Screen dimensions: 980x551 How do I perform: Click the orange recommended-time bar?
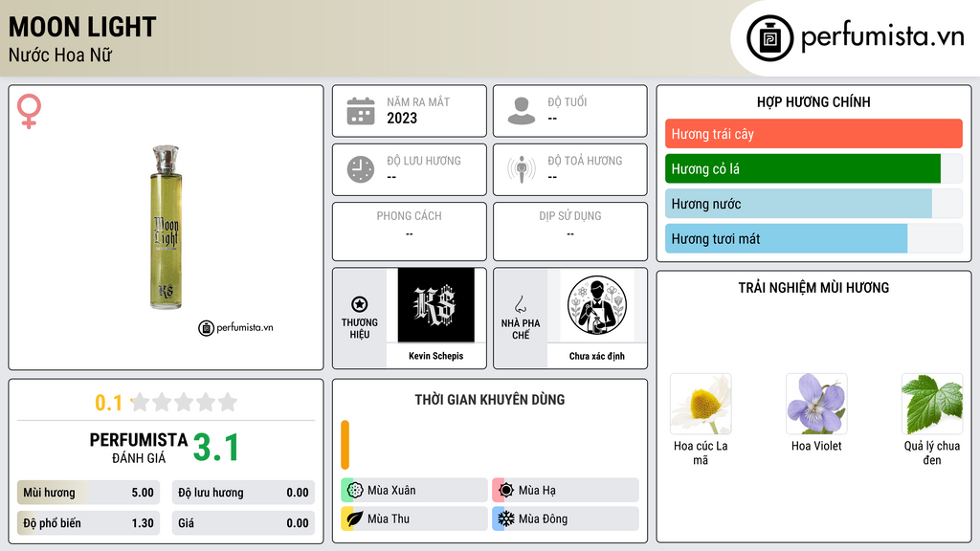click(345, 445)
